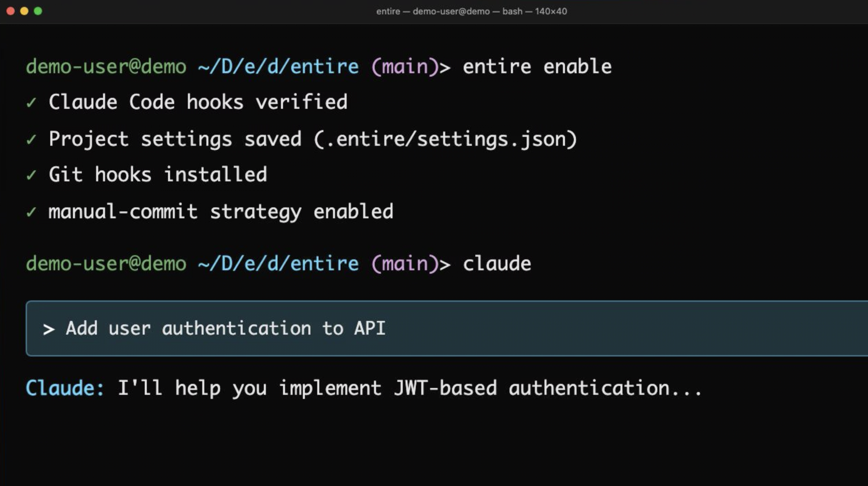Click the 'Git hooks installed' output line

click(158, 175)
